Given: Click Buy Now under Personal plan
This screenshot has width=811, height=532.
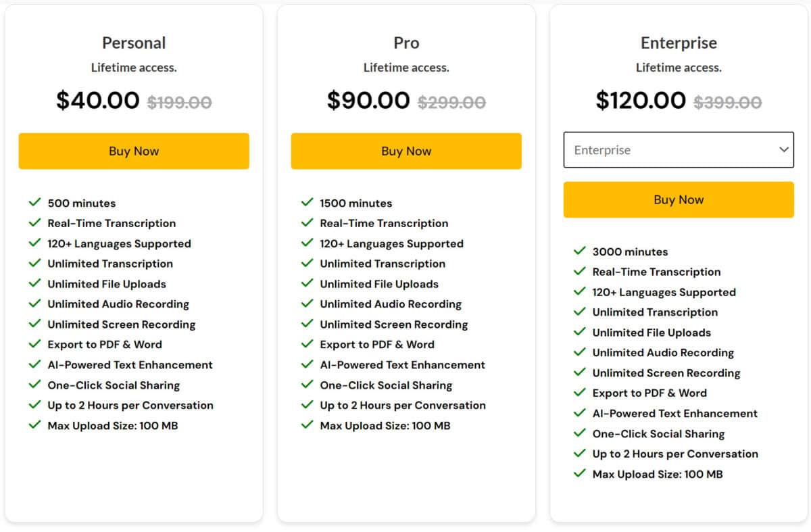Looking at the screenshot, I should point(134,151).
